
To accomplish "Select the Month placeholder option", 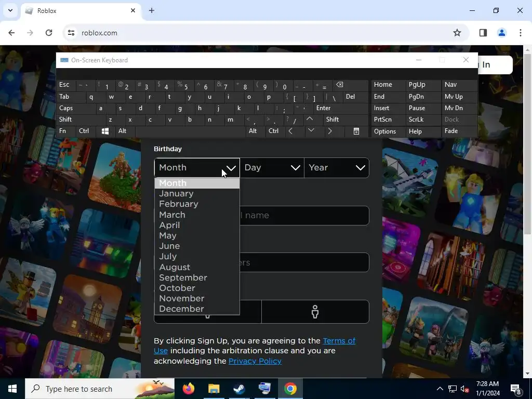I will 197,183.
